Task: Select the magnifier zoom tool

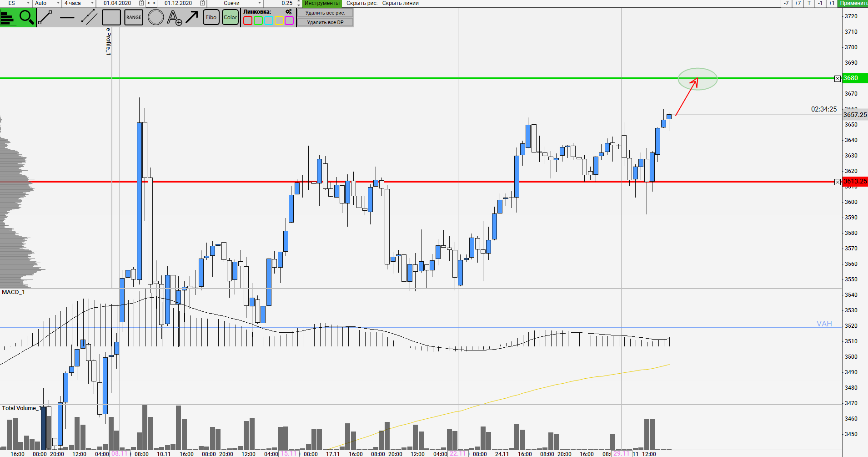Action: point(27,18)
